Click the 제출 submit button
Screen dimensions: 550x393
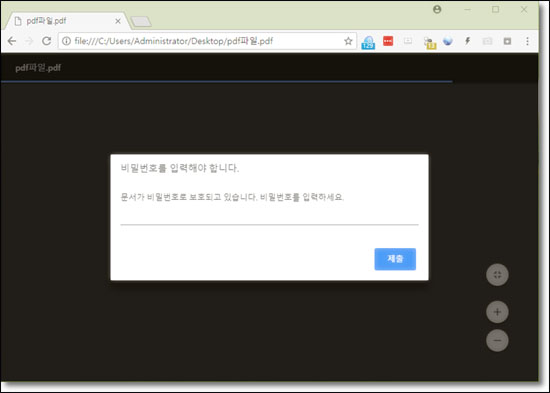[395, 259]
